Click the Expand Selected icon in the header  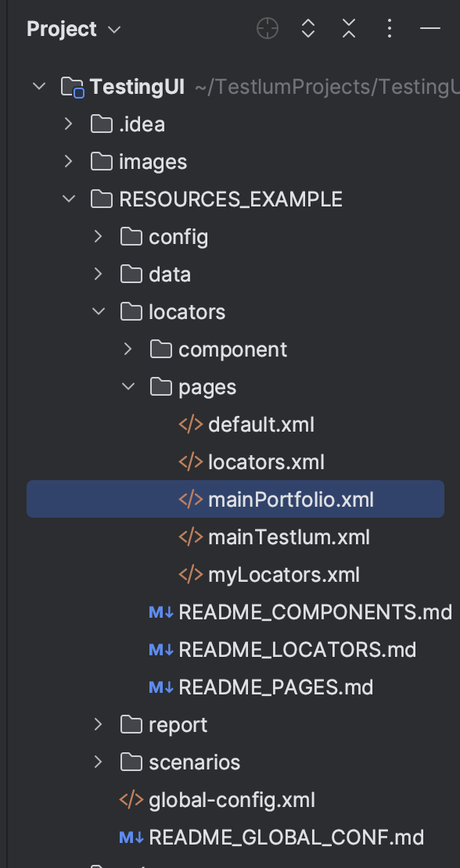307,28
